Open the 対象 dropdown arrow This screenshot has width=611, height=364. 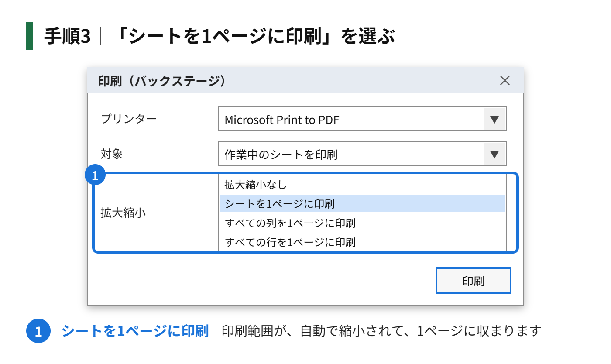pos(494,154)
